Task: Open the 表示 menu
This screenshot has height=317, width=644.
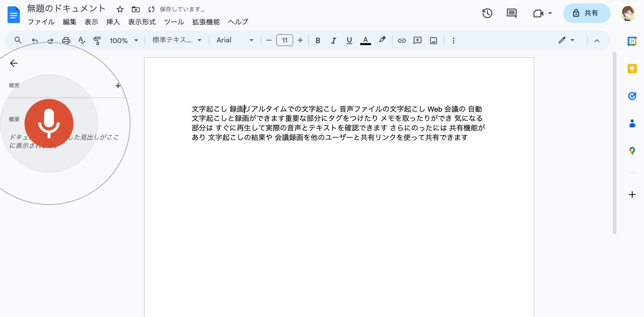Action: coord(91,22)
